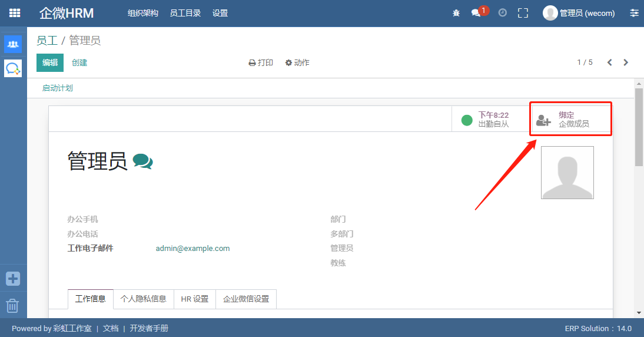This screenshot has height=337, width=644.
Task: Click the employee avatar placeholder image
Action: [x=567, y=173]
